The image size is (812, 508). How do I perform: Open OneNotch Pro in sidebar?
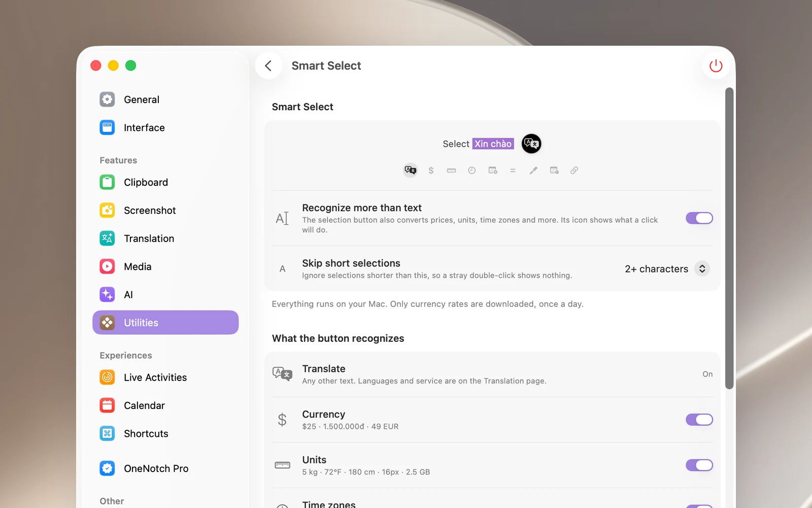tap(165, 468)
